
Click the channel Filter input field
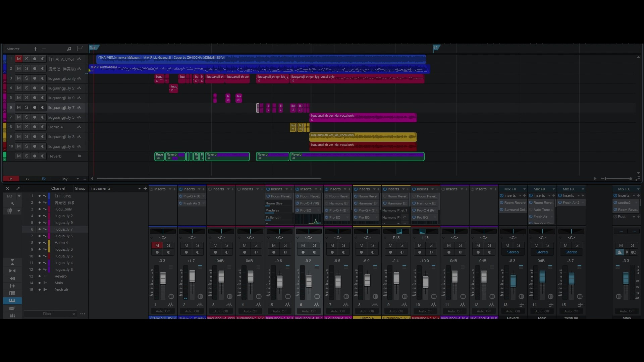pos(47,314)
